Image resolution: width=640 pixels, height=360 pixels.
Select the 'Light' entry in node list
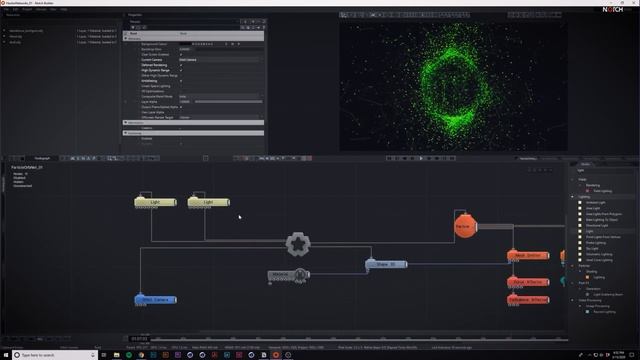tap(589, 231)
